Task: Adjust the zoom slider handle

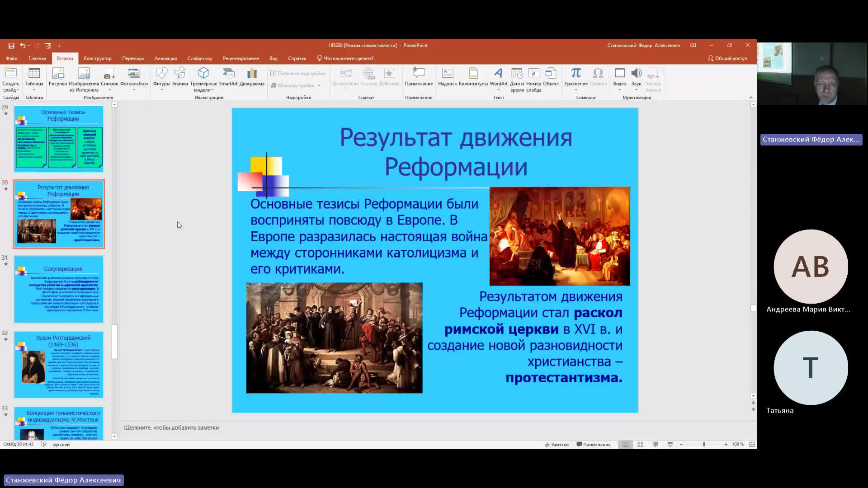Action: point(704,445)
